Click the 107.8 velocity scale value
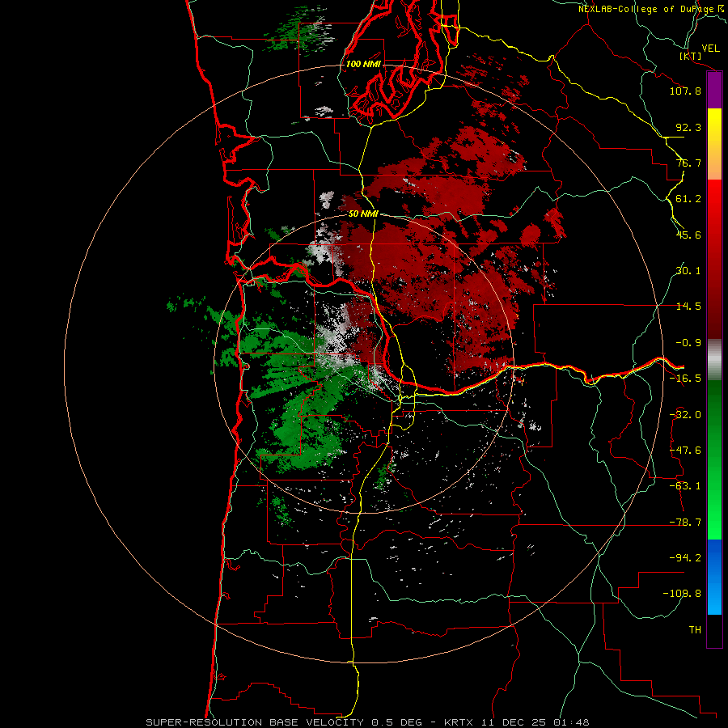Screen dimensions: 728x728 (x=685, y=91)
